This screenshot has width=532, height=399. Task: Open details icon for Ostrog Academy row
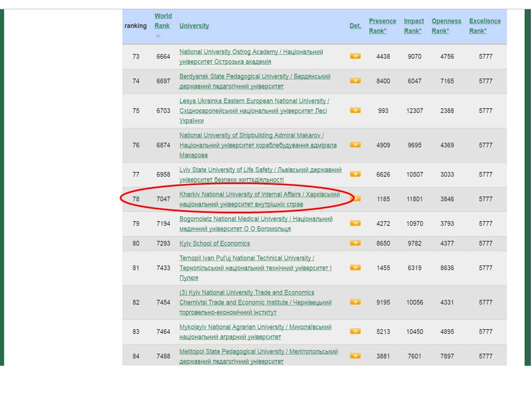[355, 56]
